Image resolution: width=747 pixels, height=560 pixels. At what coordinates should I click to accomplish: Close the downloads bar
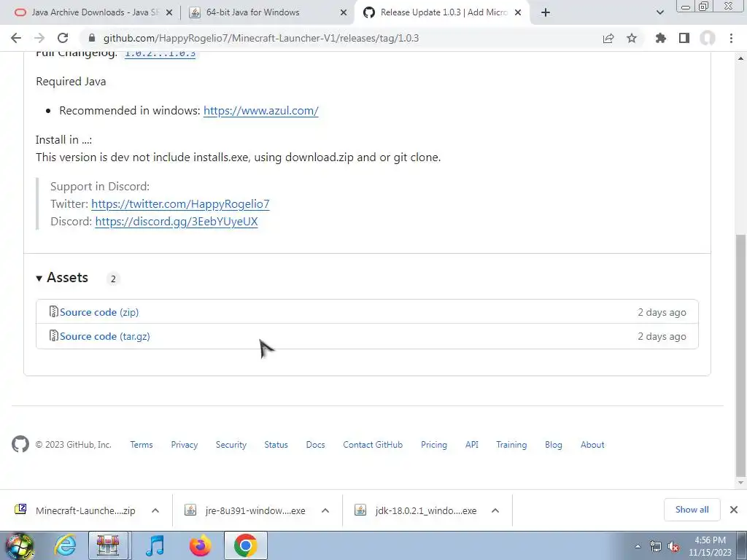pyautogui.click(x=734, y=510)
